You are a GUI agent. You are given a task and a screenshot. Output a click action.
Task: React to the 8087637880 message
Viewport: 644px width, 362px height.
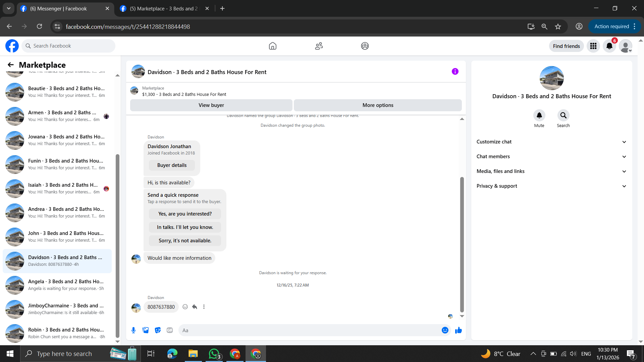(185, 307)
